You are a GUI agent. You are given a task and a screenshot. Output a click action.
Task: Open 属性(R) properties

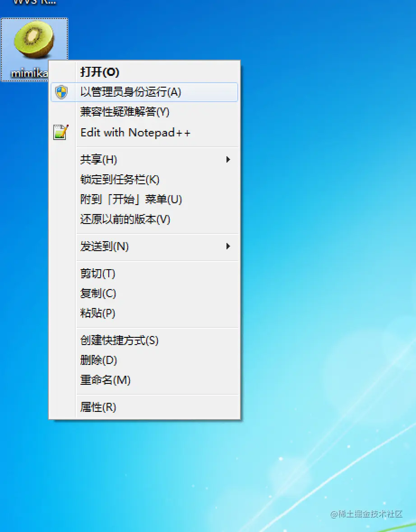(x=144, y=407)
